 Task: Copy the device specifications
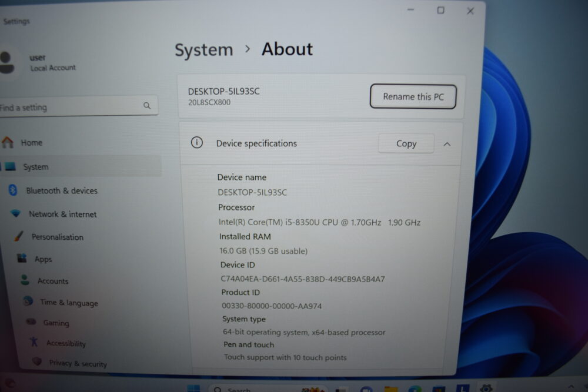pyautogui.click(x=406, y=143)
